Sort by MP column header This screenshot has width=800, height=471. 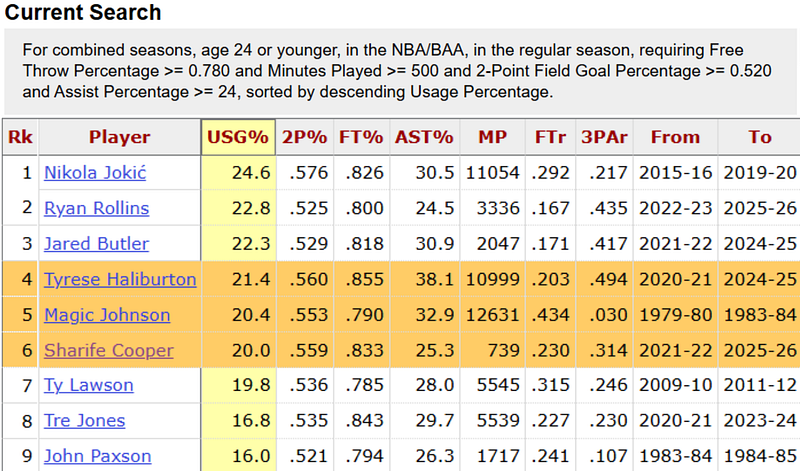point(492,137)
